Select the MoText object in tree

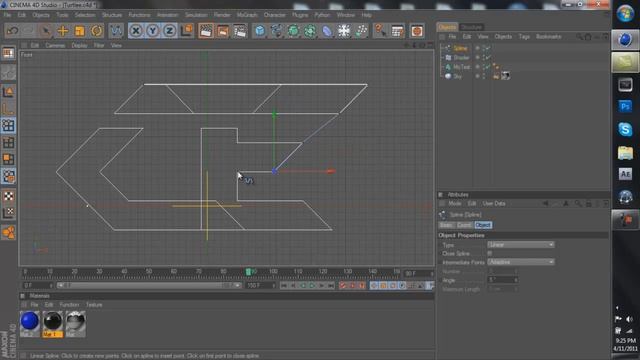click(x=462, y=67)
